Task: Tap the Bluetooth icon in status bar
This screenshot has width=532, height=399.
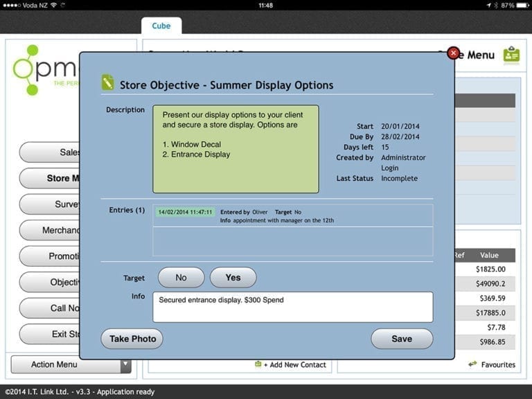Action: [496, 5]
